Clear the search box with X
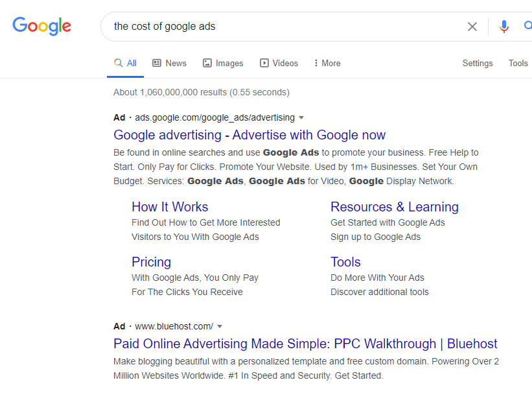 (x=472, y=27)
